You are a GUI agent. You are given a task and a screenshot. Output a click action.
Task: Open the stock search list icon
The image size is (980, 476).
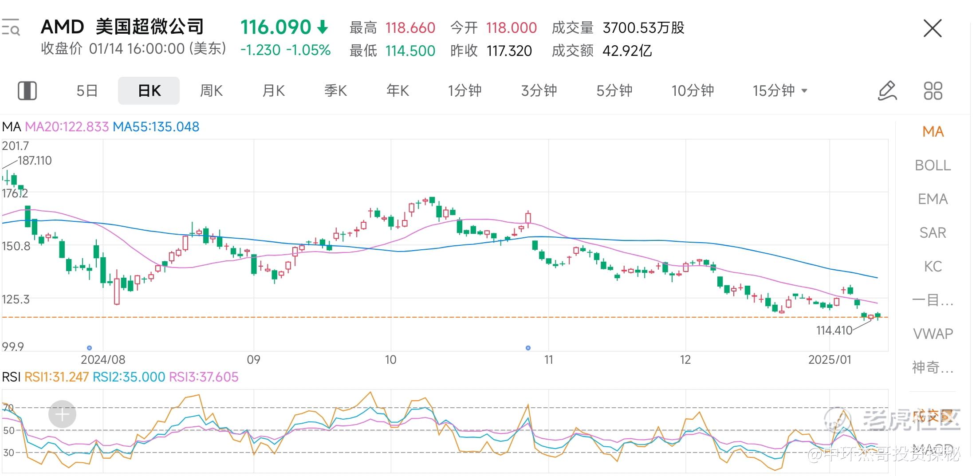click(x=11, y=28)
